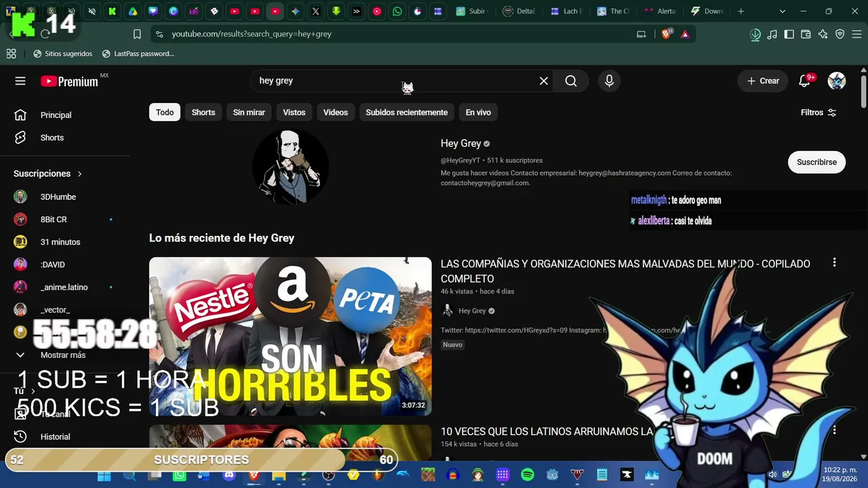Toggle browser sidebar panel icon
This screenshot has height=488, width=868.
point(789,35)
